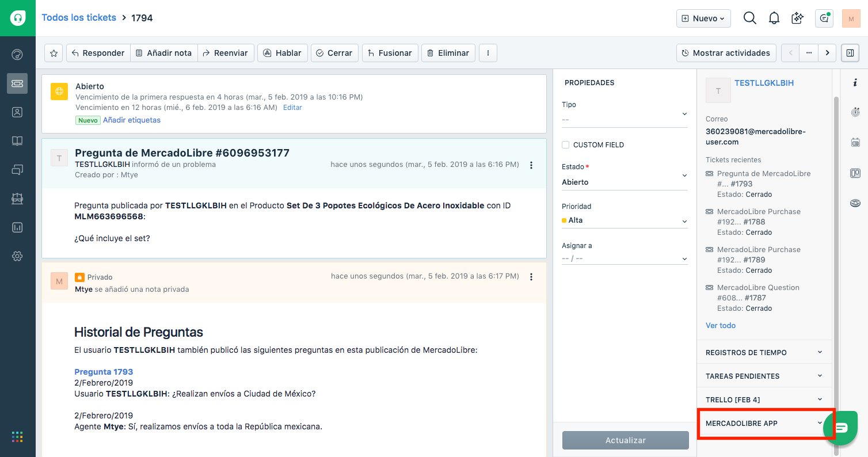Click the Eliminar button
The height and width of the screenshot is (457, 868).
[x=448, y=53]
